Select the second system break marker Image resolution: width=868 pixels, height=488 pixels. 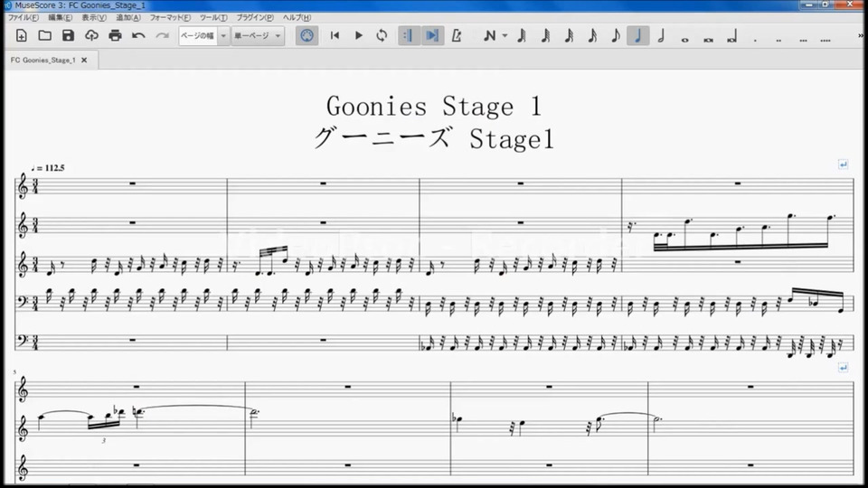843,368
